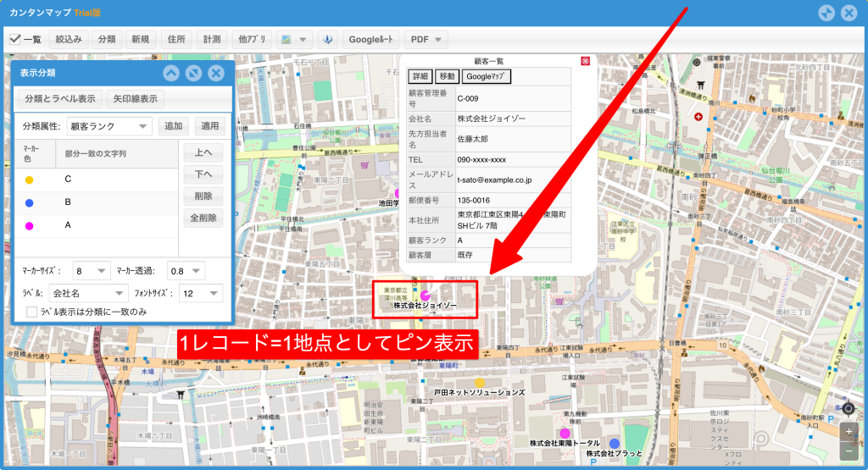Zoom in the map with plus
Image resolution: width=868 pixels, height=470 pixels.
849,431
